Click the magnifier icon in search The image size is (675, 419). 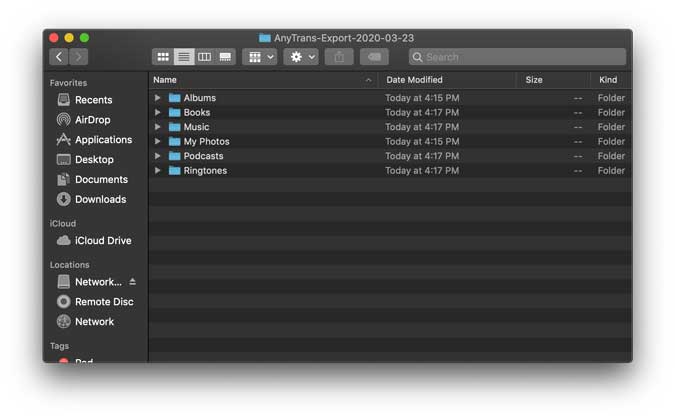[x=417, y=57]
